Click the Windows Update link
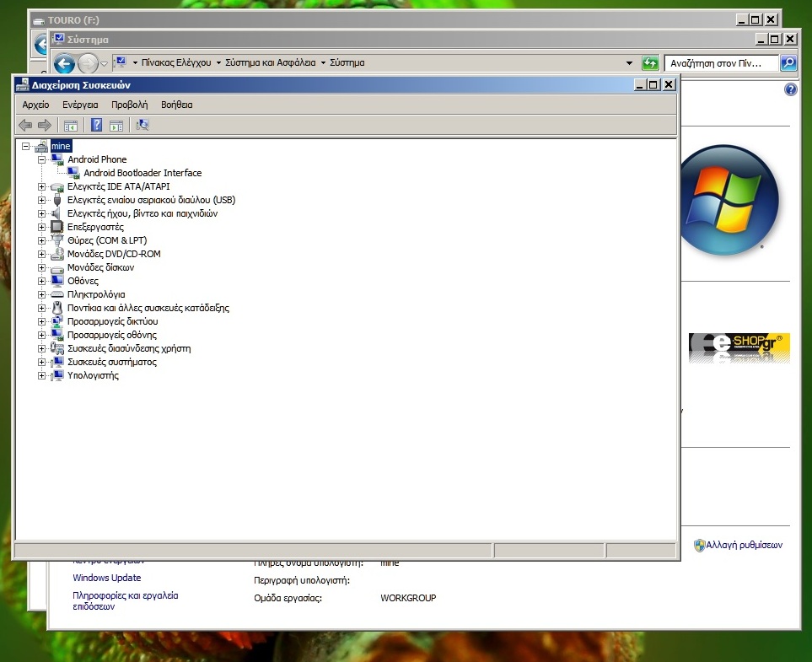The image size is (812, 662). pos(107,578)
